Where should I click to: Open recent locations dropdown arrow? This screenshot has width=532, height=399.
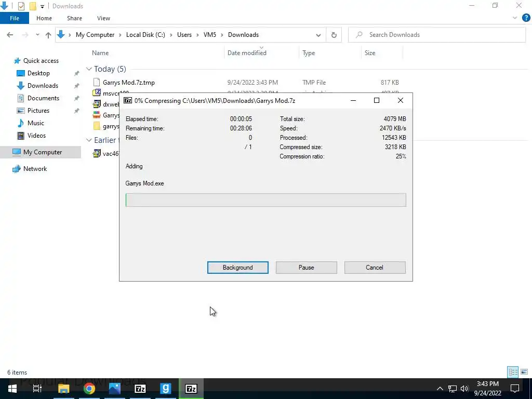[x=37, y=35]
